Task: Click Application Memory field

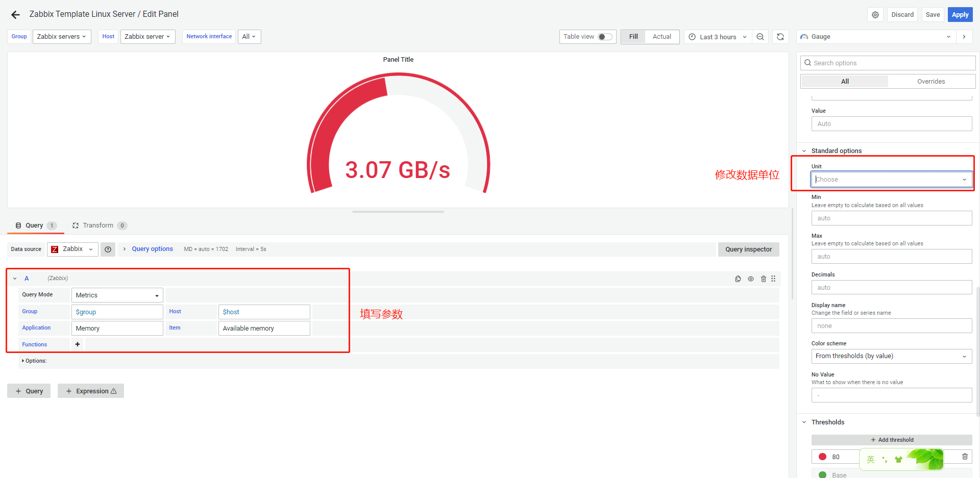Action: pyautogui.click(x=117, y=328)
